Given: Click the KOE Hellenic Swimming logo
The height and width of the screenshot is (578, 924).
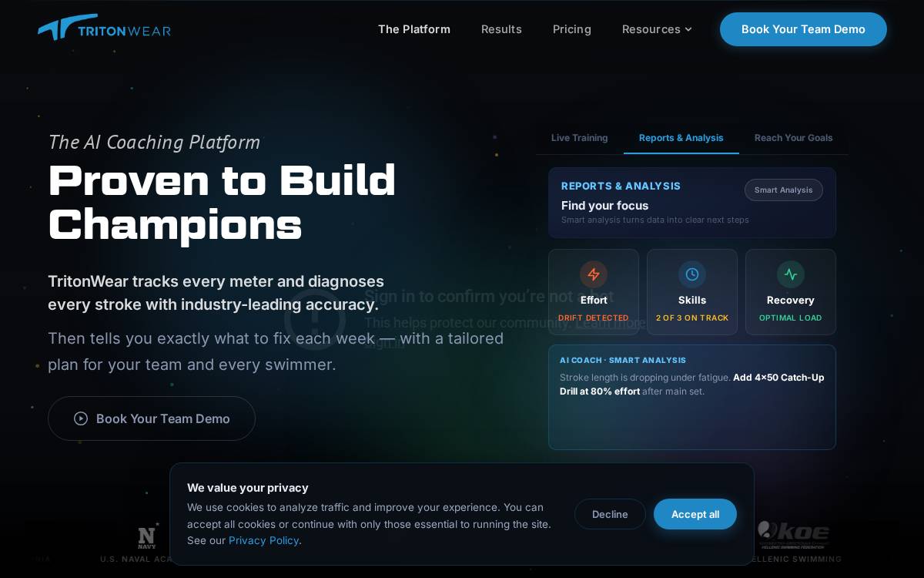Looking at the screenshot, I should 793,535.
